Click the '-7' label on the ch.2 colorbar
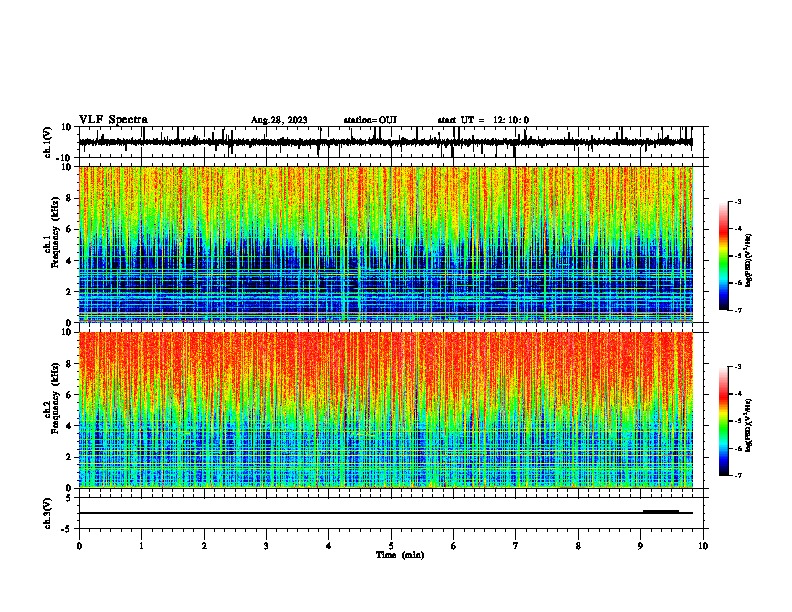 pos(737,476)
